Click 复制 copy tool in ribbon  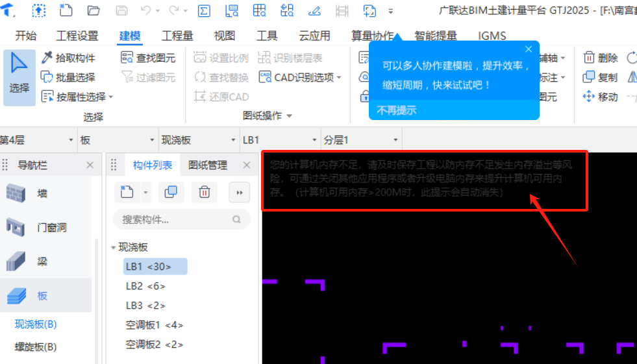pyautogui.click(x=601, y=77)
